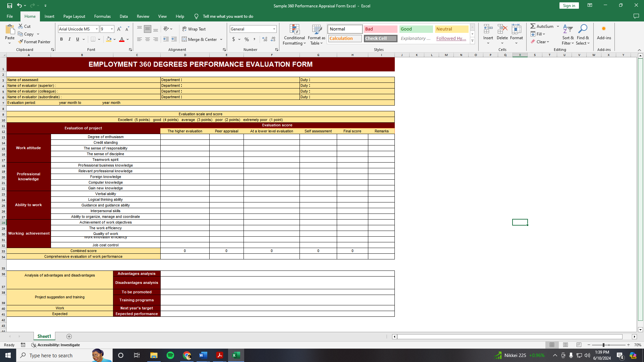Image resolution: width=644 pixels, height=362 pixels.
Task: Switch to the Page Layout tab
Action: [x=74, y=16]
